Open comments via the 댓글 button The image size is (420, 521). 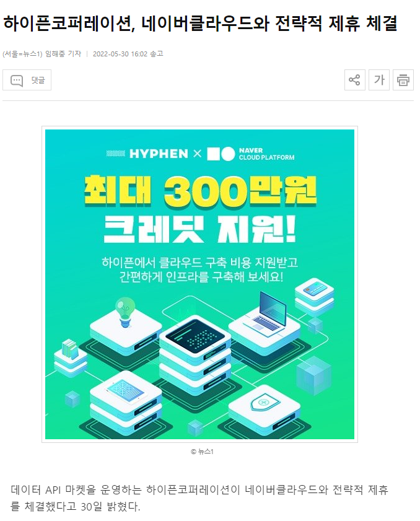[x=27, y=80]
